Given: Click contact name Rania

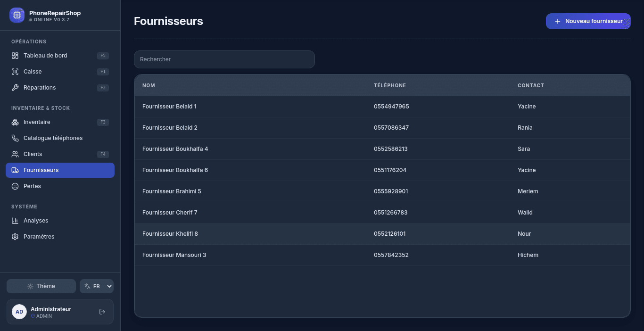Looking at the screenshot, I should point(525,128).
